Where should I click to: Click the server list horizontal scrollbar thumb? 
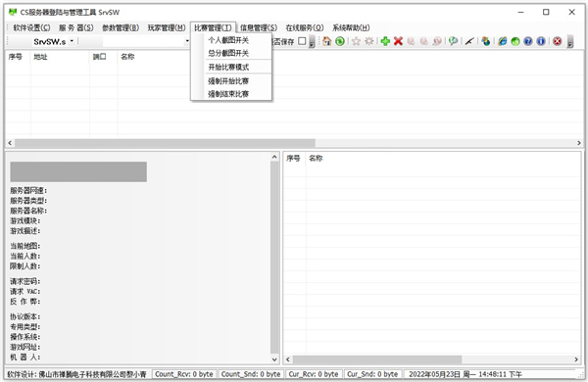[x=165, y=143]
